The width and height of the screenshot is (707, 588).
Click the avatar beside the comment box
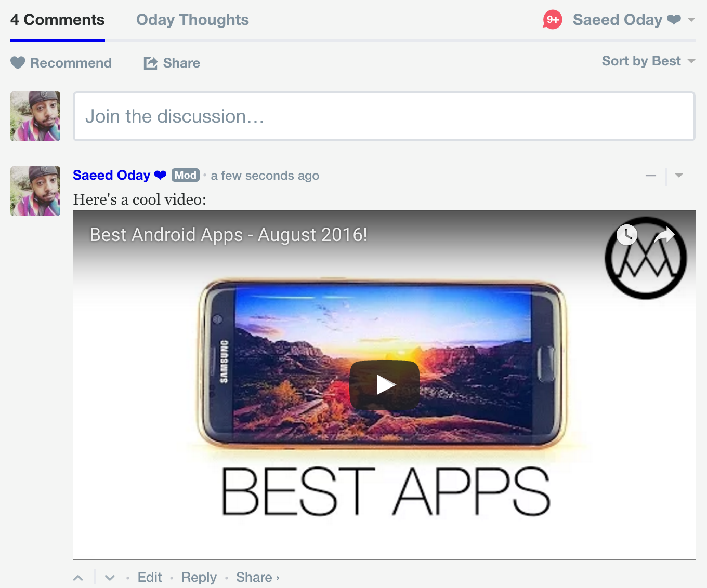35,116
